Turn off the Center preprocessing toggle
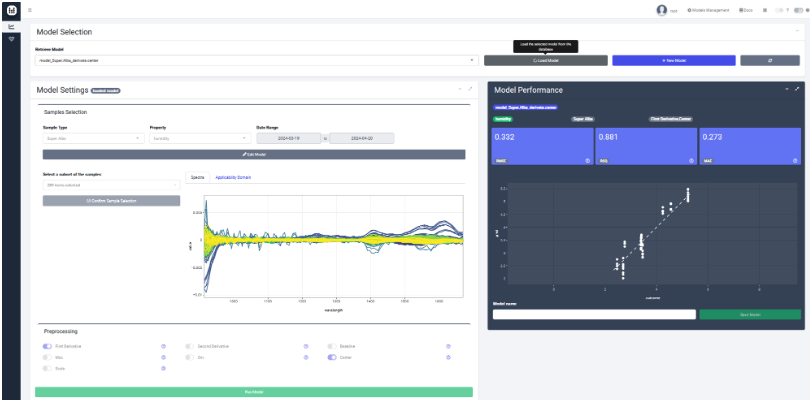The width and height of the screenshot is (810, 400). click(333, 357)
